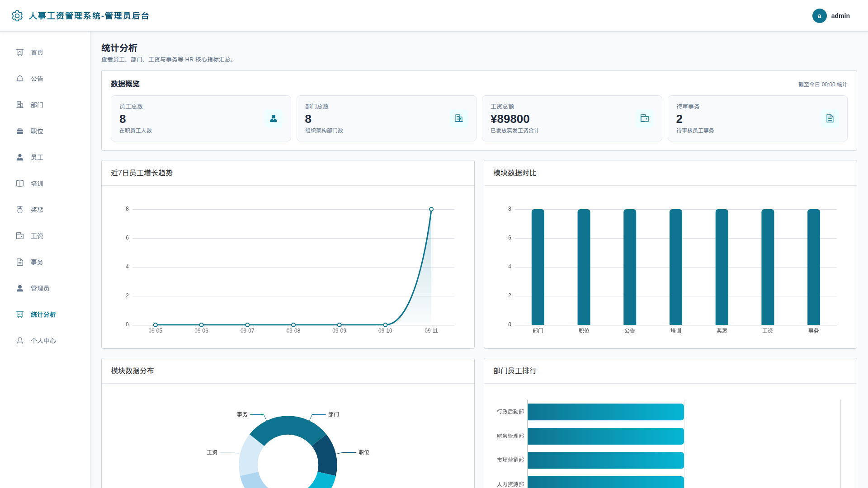Go to the 公告 menu item
Screen dimensions: 868x488
point(45,79)
